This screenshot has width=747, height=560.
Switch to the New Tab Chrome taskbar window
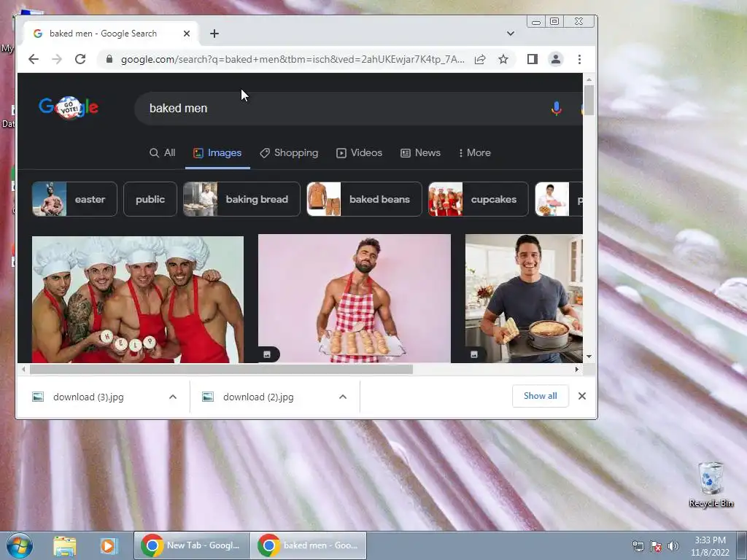point(192,545)
